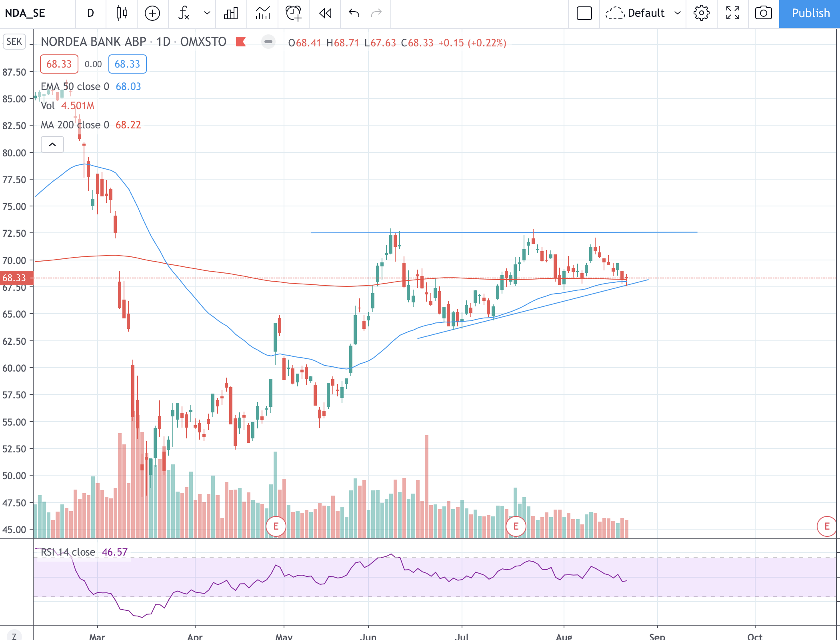
Task: Open chart settings gear icon
Action: 701,13
